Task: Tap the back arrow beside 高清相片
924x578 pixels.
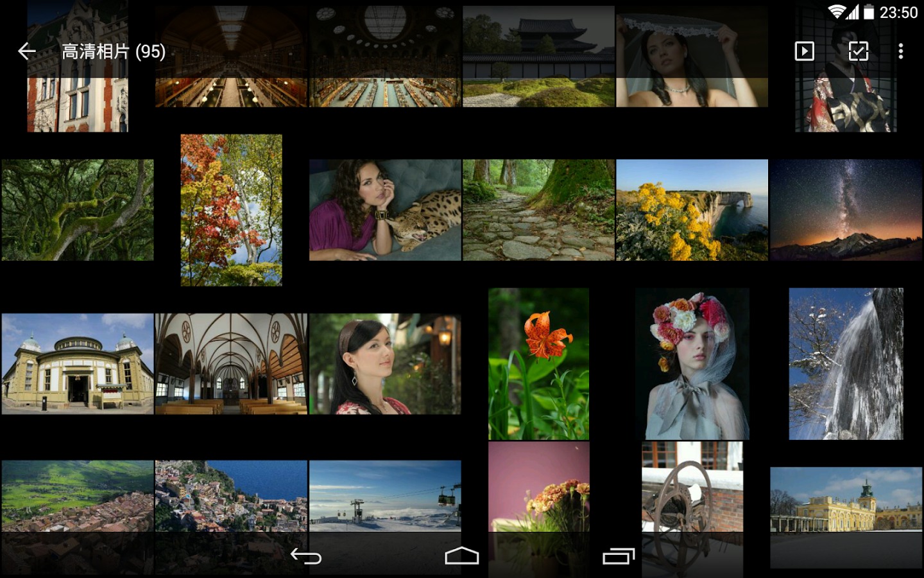Action: coord(27,51)
